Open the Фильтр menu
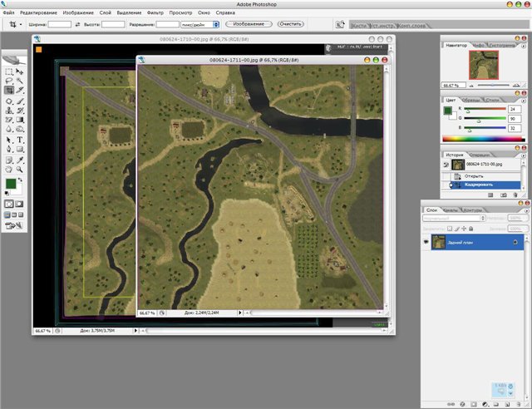 click(x=155, y=12)
